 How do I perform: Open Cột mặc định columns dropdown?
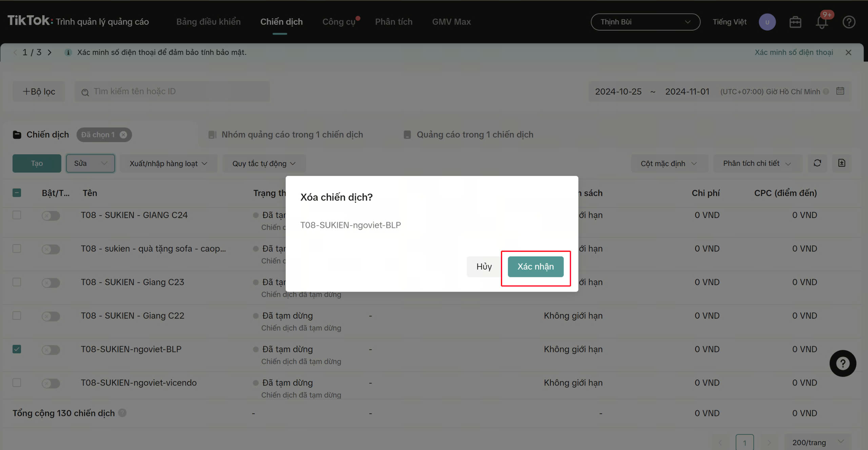tap(669, 163)
